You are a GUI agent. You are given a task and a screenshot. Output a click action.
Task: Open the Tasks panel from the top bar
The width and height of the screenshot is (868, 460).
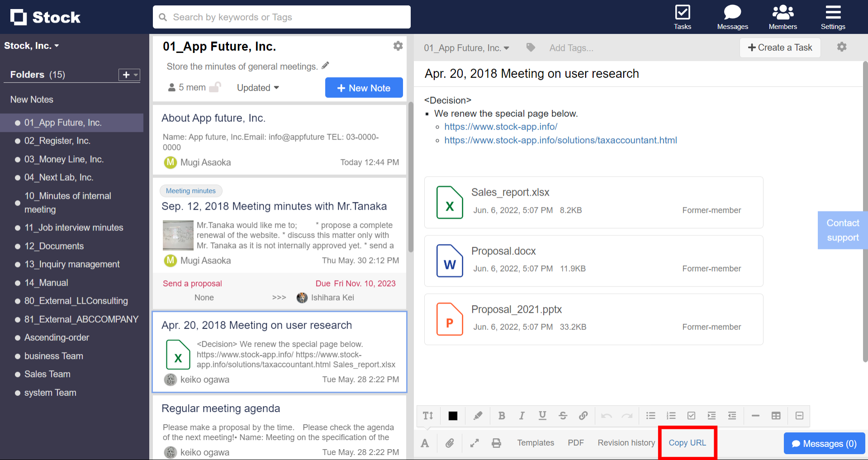[x=682, y=17]
